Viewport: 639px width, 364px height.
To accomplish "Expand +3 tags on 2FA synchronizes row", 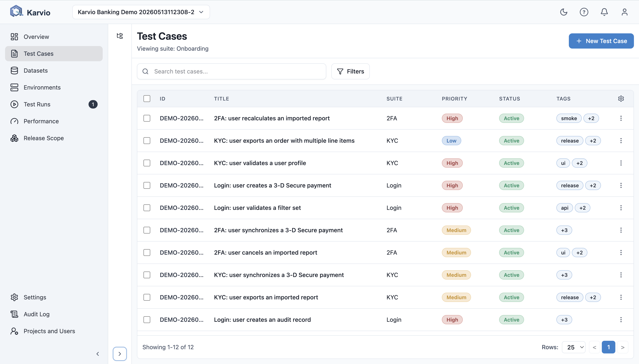I will point(564,230).
